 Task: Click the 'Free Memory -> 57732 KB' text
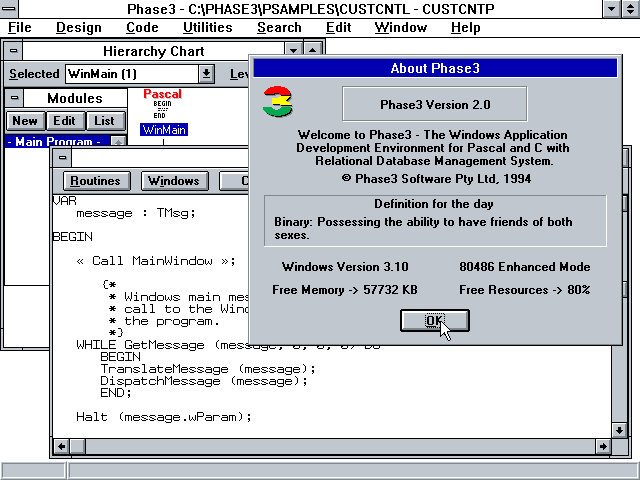point(345,290)
